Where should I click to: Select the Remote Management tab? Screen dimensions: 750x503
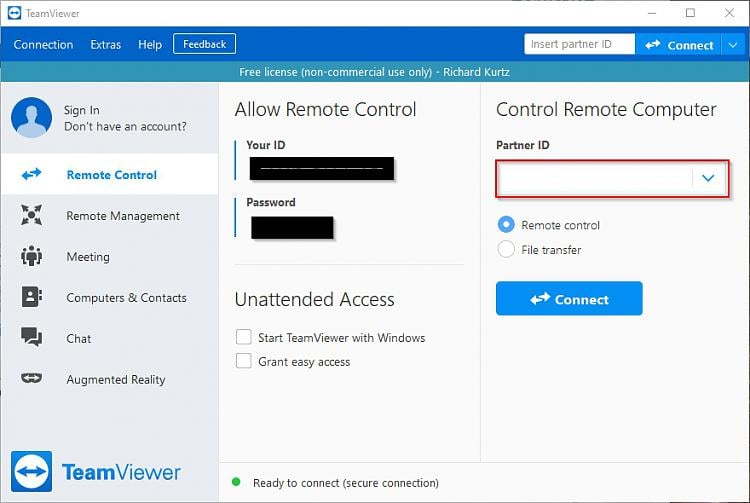[x=110, y=216]
